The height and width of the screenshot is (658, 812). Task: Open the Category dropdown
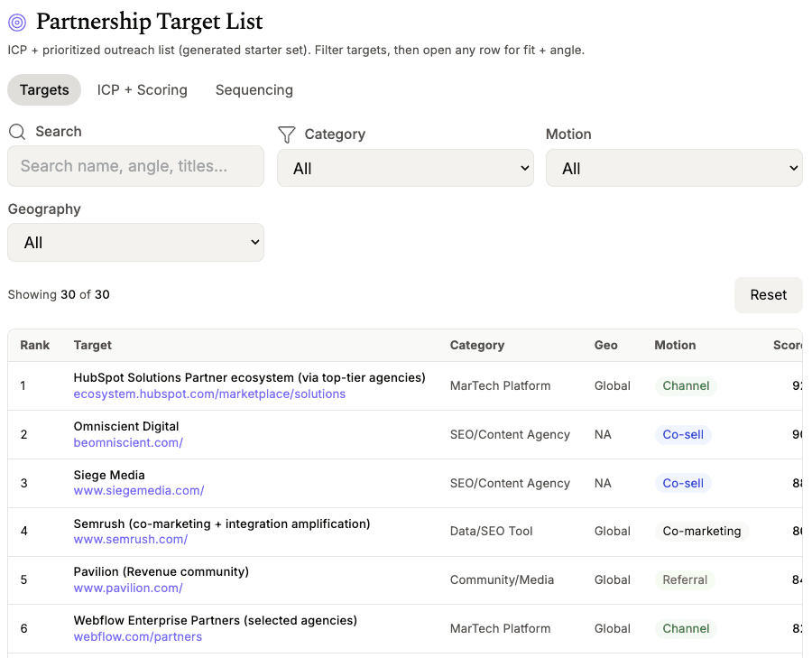tap(405, 168)
